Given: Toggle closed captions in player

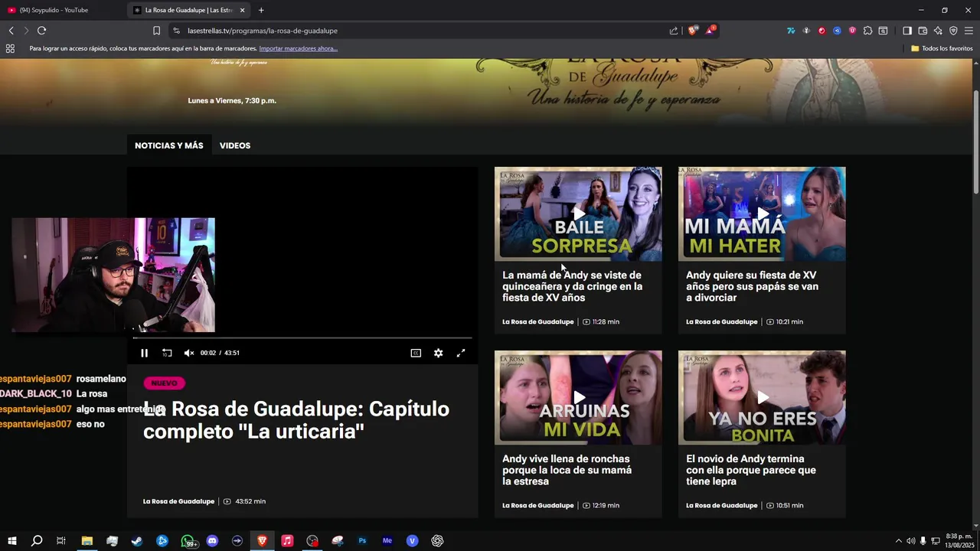Looking at the screenshot, I should click(416, 353).
